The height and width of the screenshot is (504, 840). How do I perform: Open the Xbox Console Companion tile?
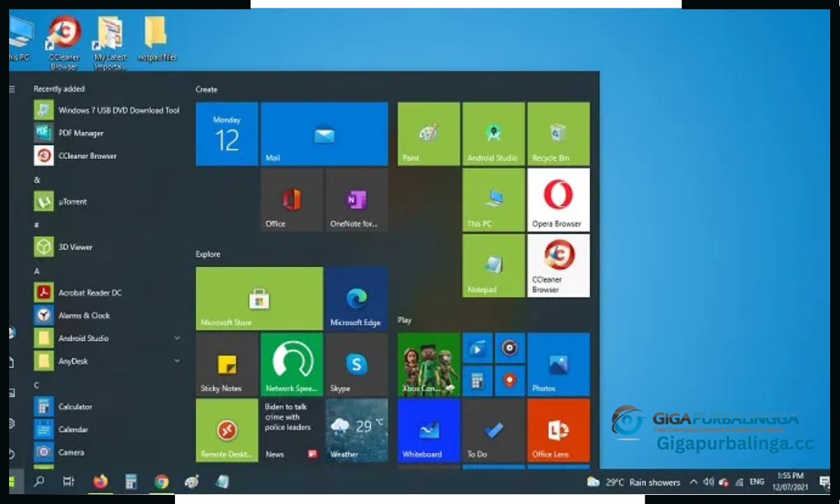tap(429, 364)
